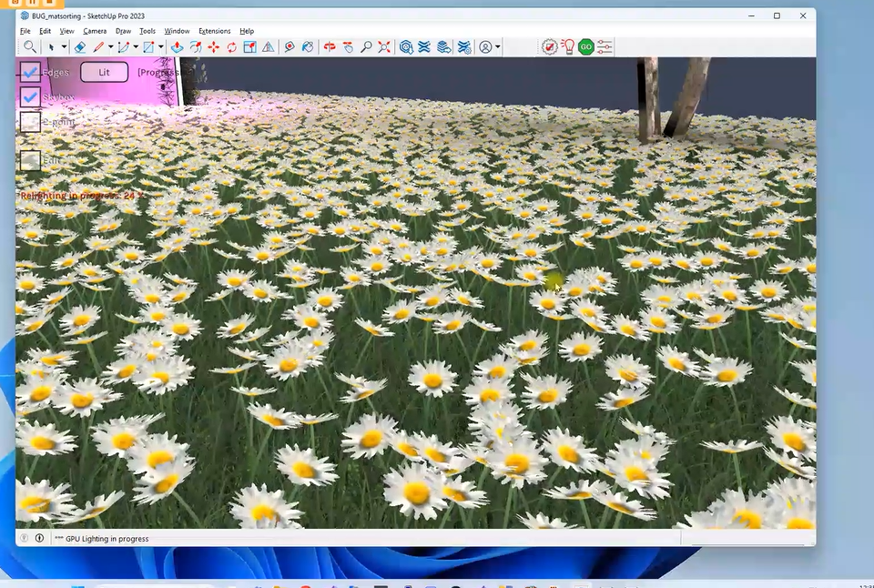The width and height of the screenshot is (874, 588).
Task: Uncheck the Edges checkbox
Action: point(30,72)
